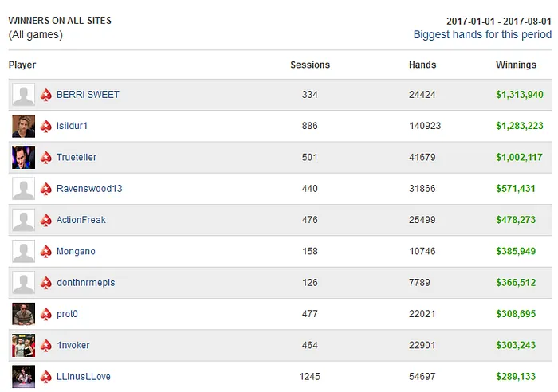Open BERRI SWEET player profile
558x392 pixels.
[88, 95]
